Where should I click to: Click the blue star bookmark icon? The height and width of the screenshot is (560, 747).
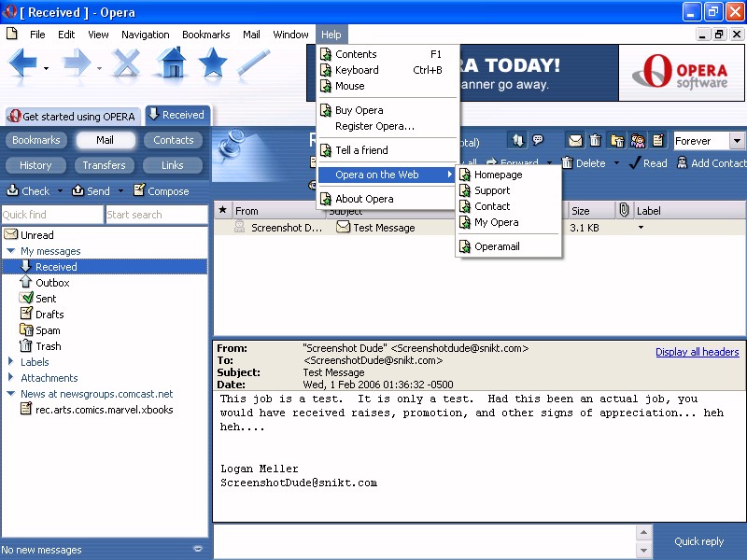pos(213,63)
